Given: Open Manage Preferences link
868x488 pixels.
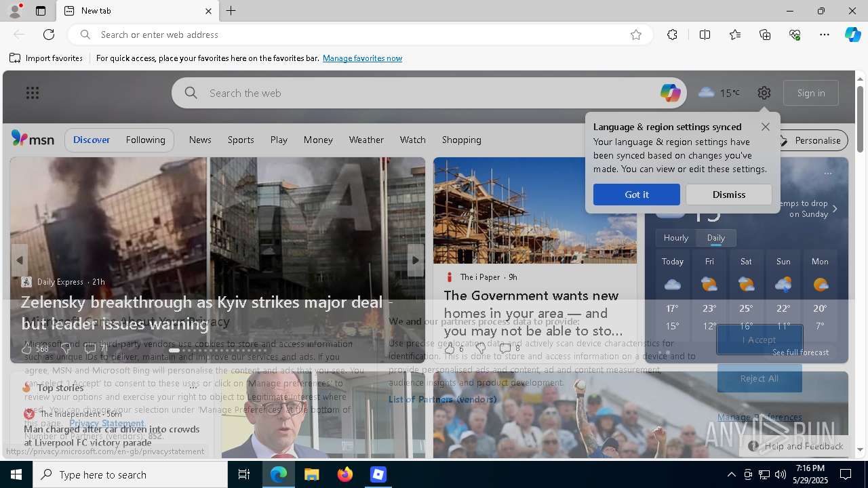Looking at the screenshot, I should [759, 417].
